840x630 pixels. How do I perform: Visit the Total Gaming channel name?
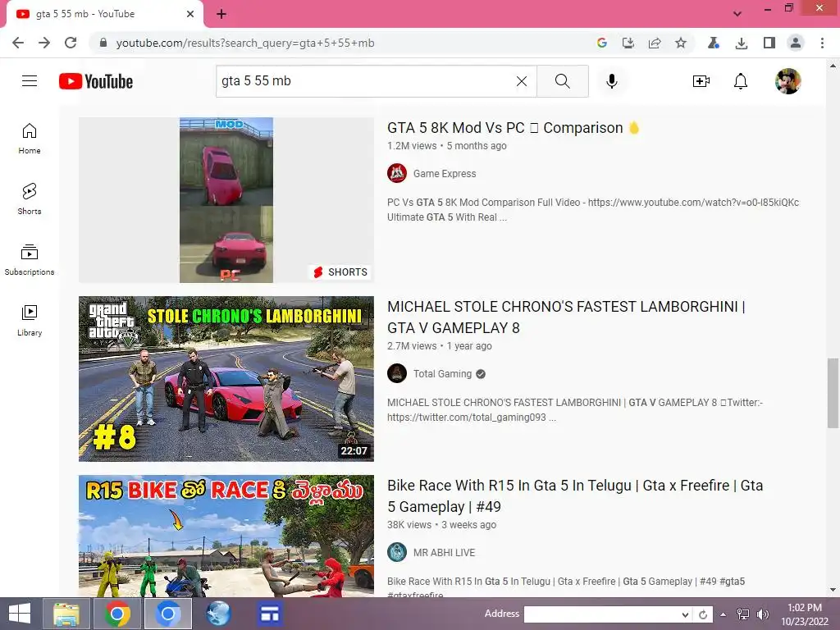[442, 374]
